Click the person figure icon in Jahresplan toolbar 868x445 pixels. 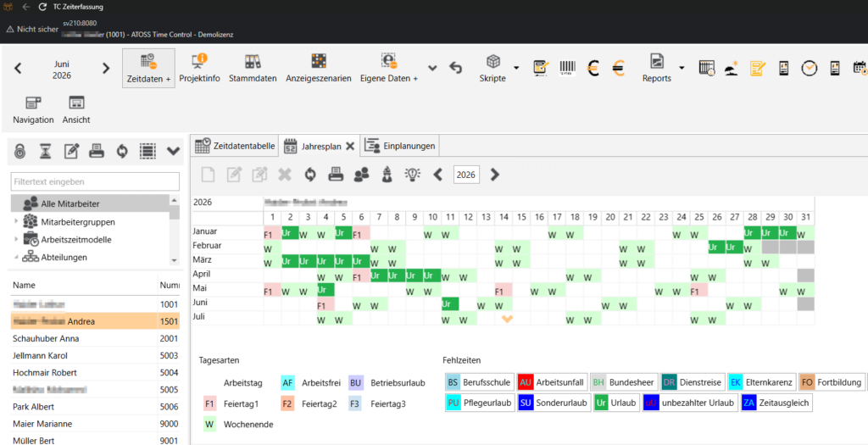pos(387,175)
